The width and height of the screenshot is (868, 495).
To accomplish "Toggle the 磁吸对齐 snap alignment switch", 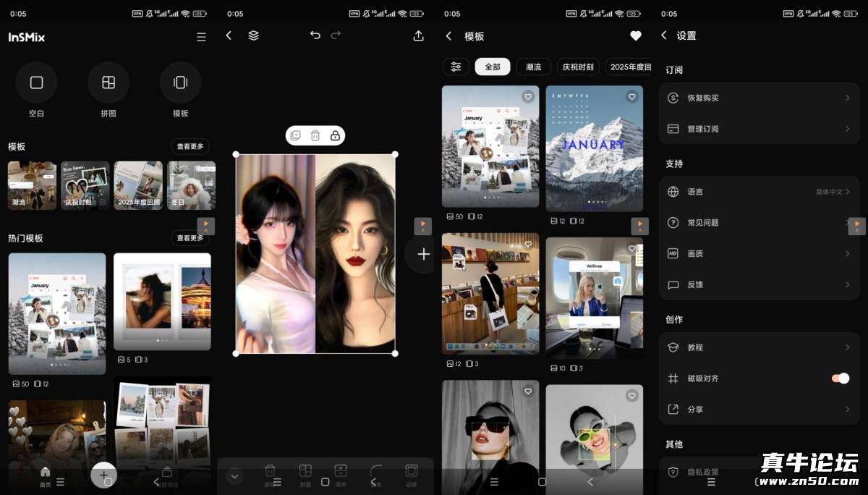I will (839, 378).
